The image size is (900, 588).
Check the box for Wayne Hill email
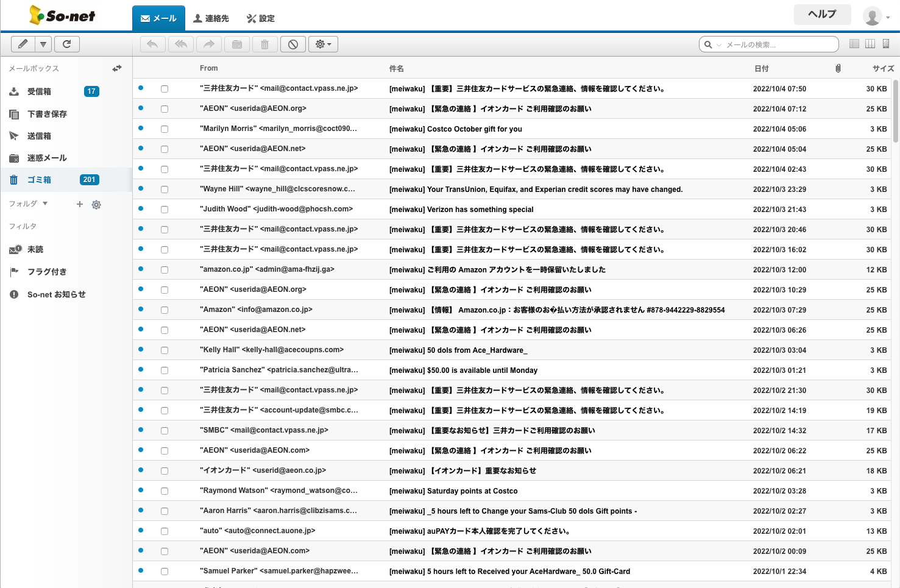pyautogui.click(x=165, y=190)
